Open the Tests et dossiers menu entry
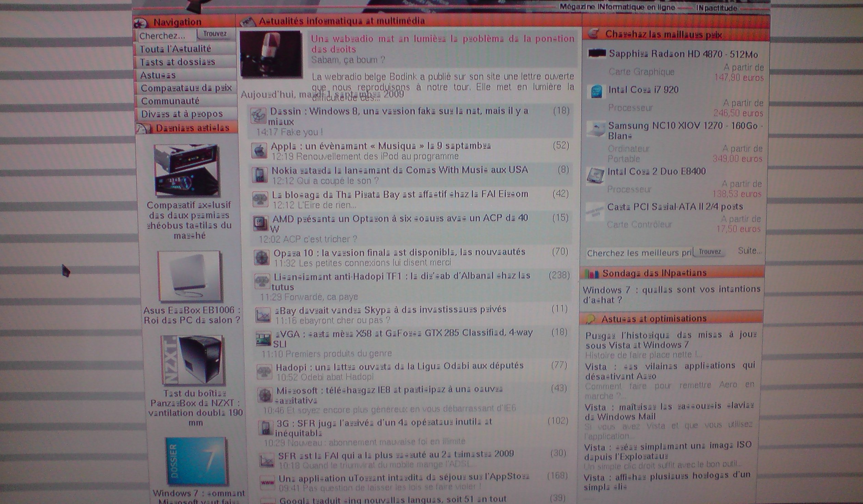Viewport: 863px width, 504px height. coord(177,62)
